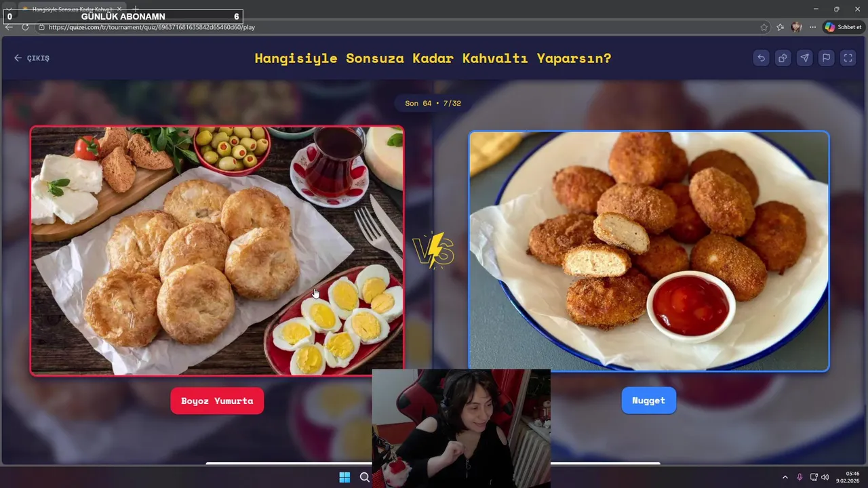The width and height of the screenshot is (868, 488).
Task: Choose the Boyoz Yumurta button
Action: point(217,401)
